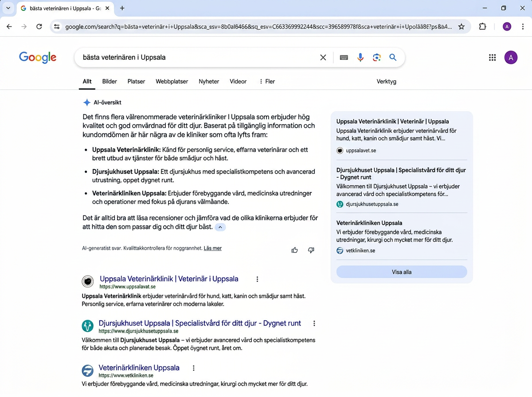Click the Veterinärkliniken Uppsala result favicon
This screenshot has height=397, width=532.
88,370
